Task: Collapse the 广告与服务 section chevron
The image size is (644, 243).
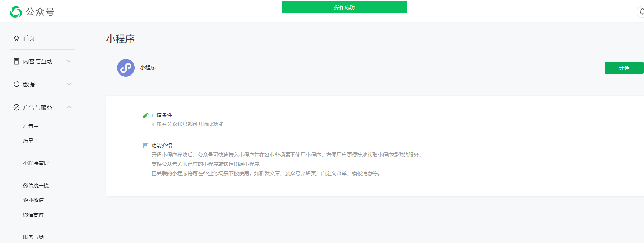Action: tap(69, 107)
